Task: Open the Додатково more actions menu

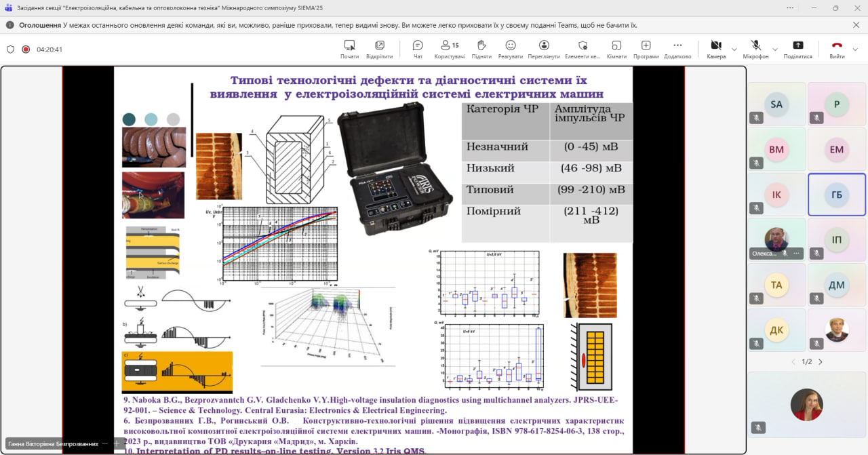Action: click(x=677, y=49)
